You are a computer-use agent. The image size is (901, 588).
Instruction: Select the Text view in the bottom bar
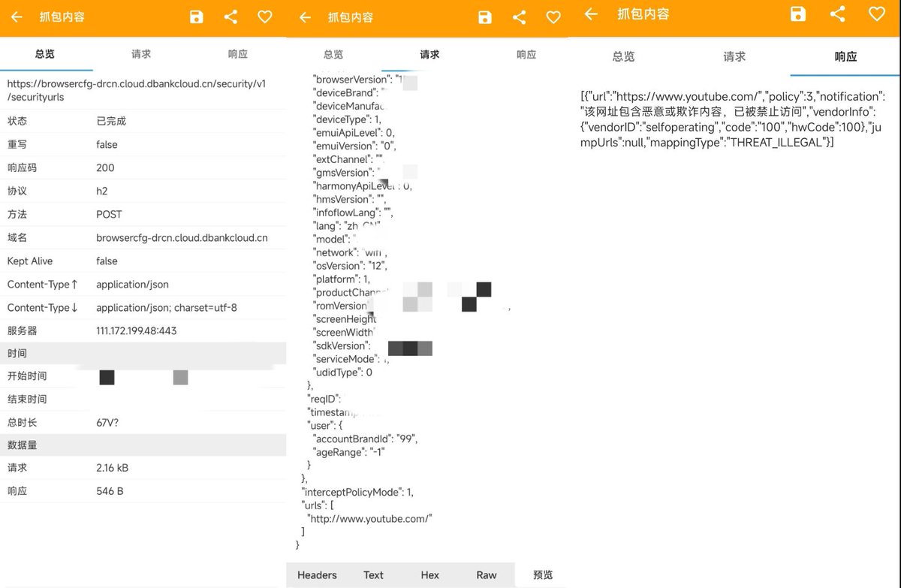pos(373,575)
